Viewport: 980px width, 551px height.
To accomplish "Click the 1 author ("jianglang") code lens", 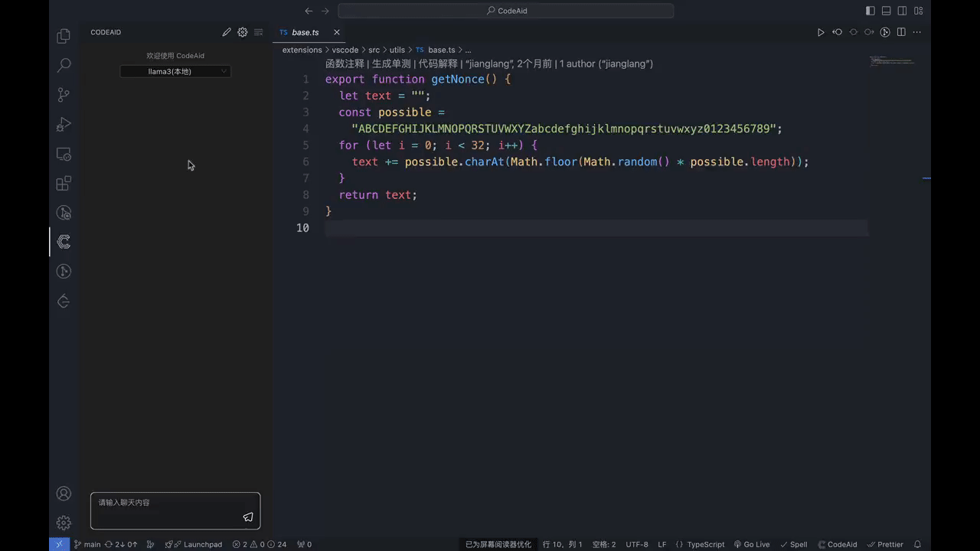I will point(606,64).
